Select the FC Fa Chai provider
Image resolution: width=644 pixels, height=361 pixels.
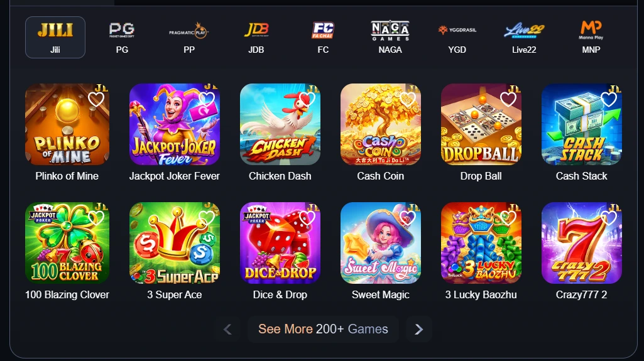tap(323, 37)
